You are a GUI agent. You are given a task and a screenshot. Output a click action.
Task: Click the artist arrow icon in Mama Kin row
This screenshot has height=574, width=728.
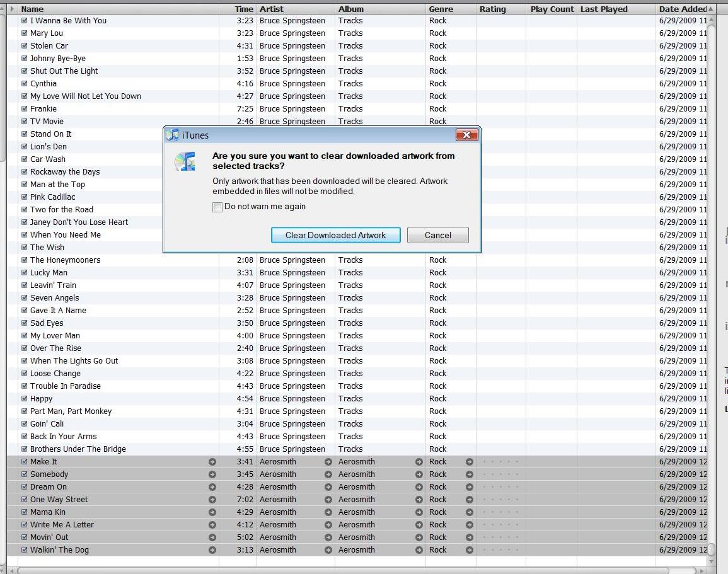pos(328,512)
